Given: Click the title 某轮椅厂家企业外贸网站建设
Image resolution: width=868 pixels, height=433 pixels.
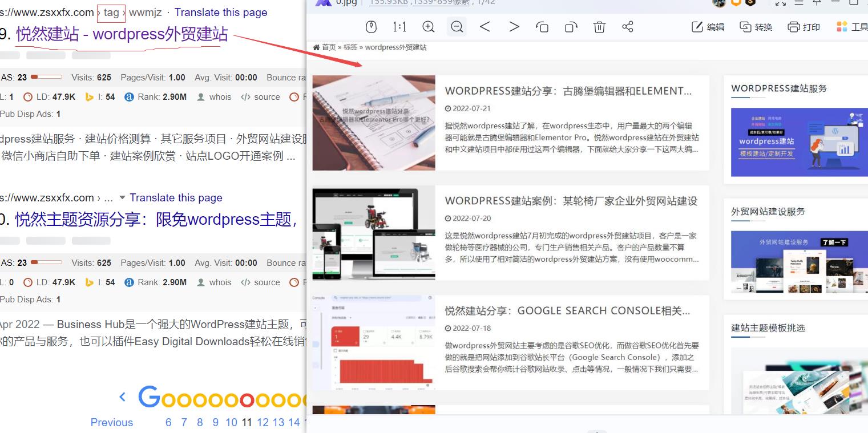Looking at the screenshot, I should click(x=571, y=201).
